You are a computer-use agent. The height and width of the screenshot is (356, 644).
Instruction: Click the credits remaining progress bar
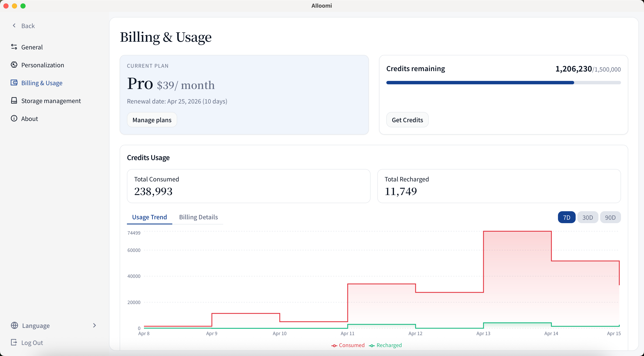coord(503,82)
